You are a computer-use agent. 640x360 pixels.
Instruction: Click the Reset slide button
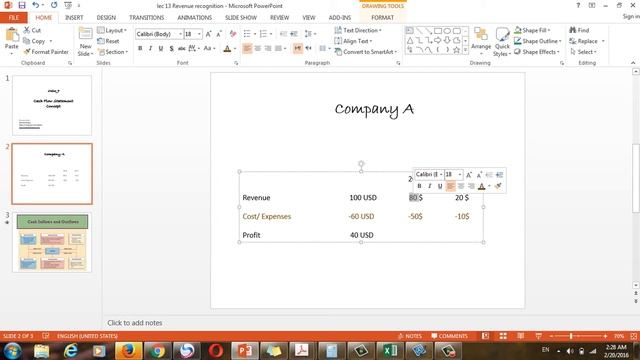pos(108,41)
